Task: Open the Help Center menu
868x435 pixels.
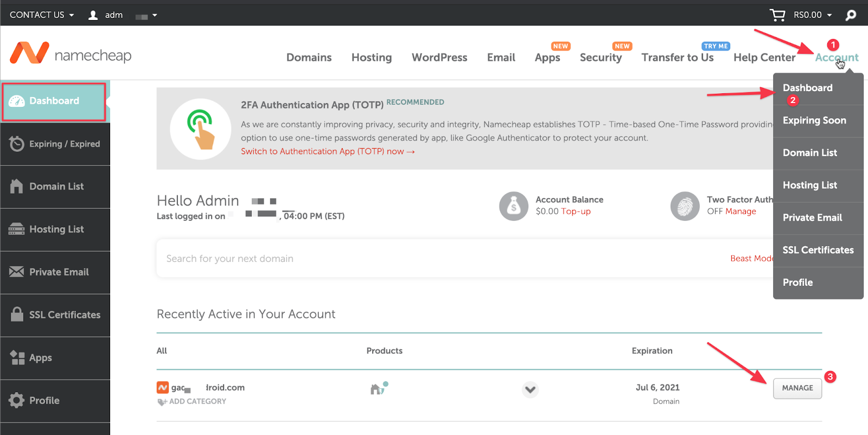Action: 764,57
